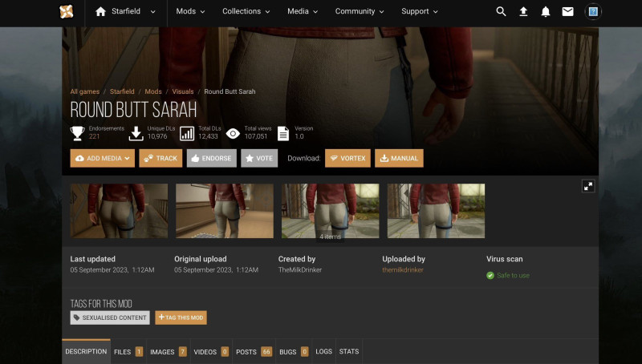
Task: Track this mod
Action: 160,158
